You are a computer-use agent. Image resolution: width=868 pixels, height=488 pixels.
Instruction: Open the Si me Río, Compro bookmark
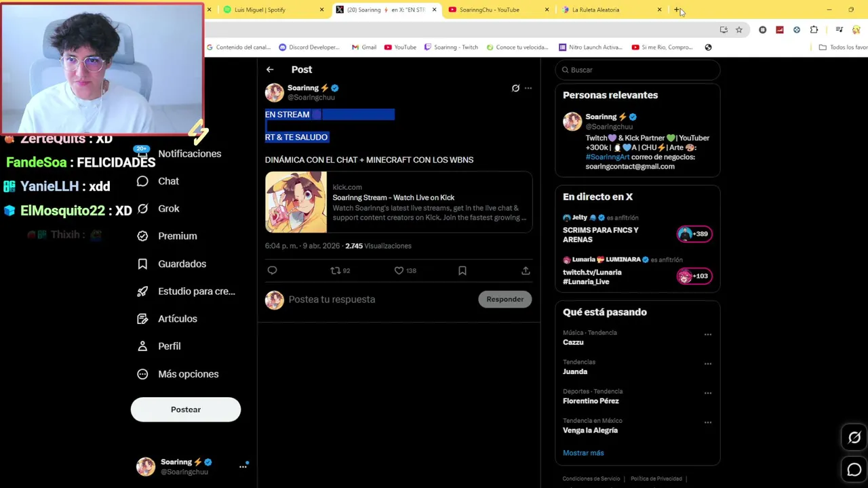coord(663,47)
